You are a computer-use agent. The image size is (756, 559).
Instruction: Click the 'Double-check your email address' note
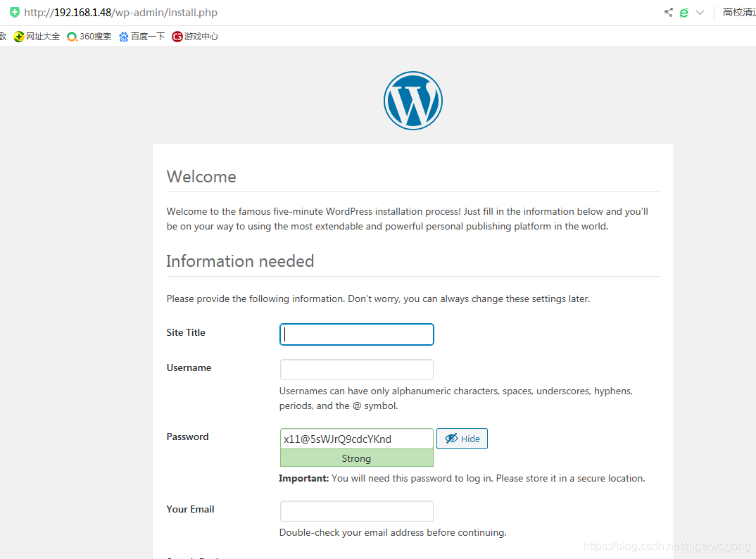(393, 532)
